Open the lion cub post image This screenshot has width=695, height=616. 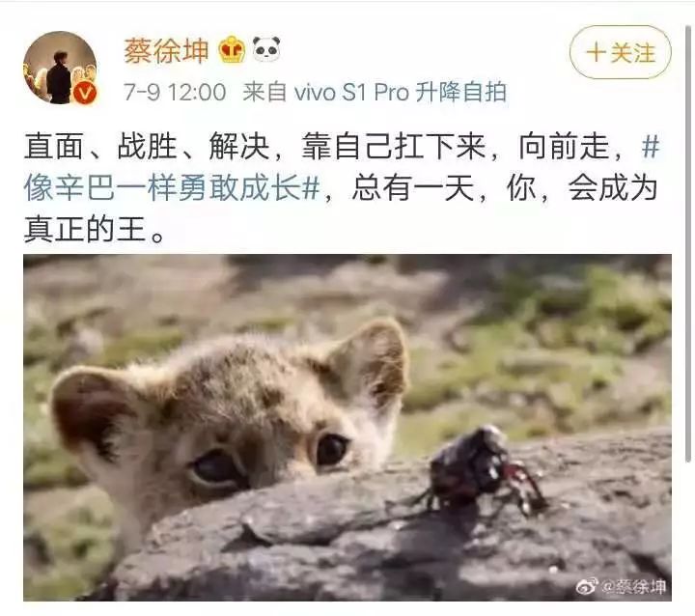click(347, 428)
